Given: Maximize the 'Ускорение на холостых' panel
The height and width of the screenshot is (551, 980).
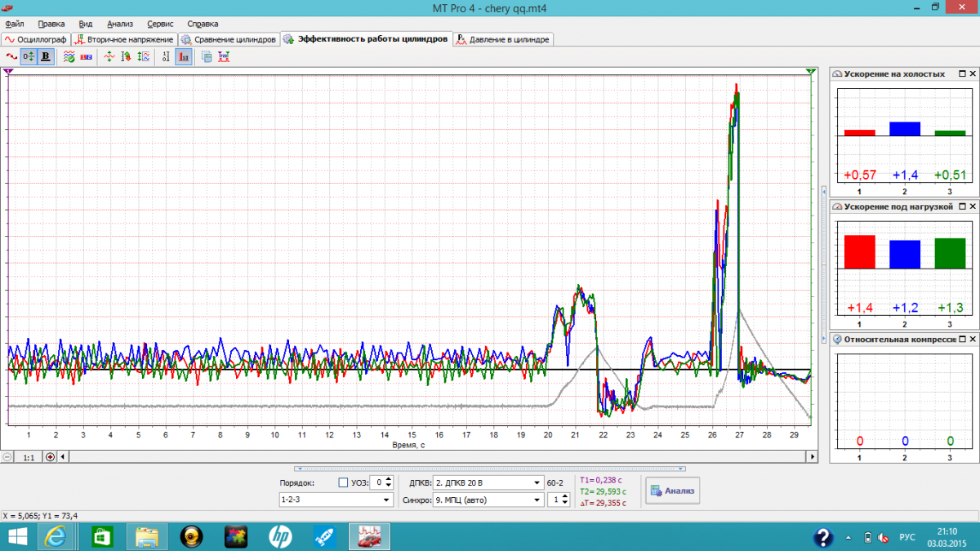Looking at the screenshot, I should (963, 73).
